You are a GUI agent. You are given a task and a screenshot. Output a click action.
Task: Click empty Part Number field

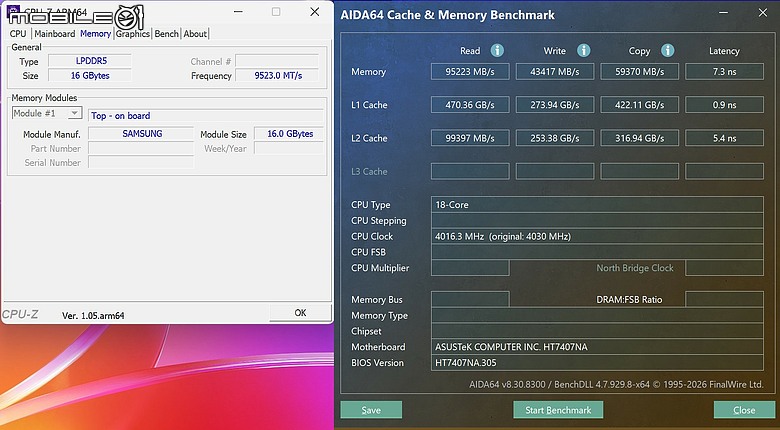141,148
